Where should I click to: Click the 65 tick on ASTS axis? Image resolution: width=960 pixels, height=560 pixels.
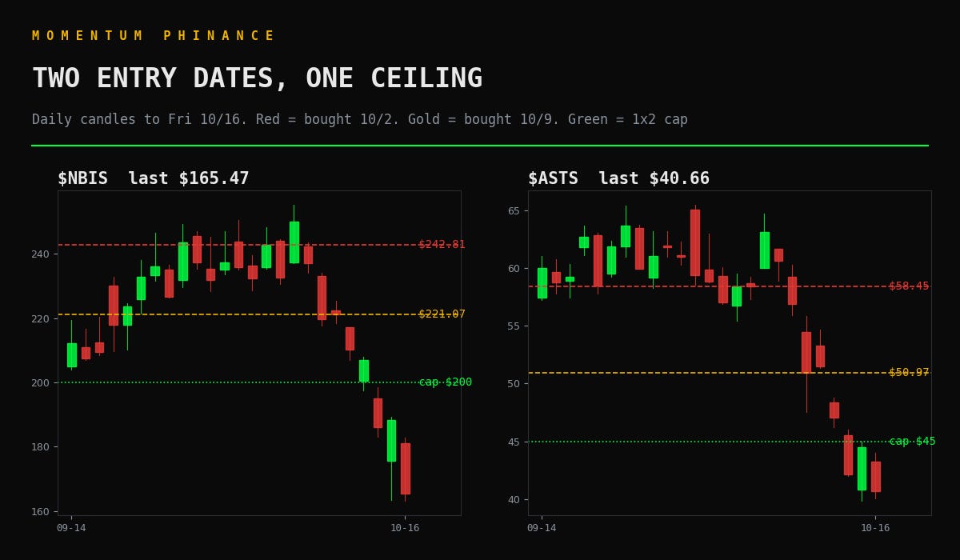(513, 210)
